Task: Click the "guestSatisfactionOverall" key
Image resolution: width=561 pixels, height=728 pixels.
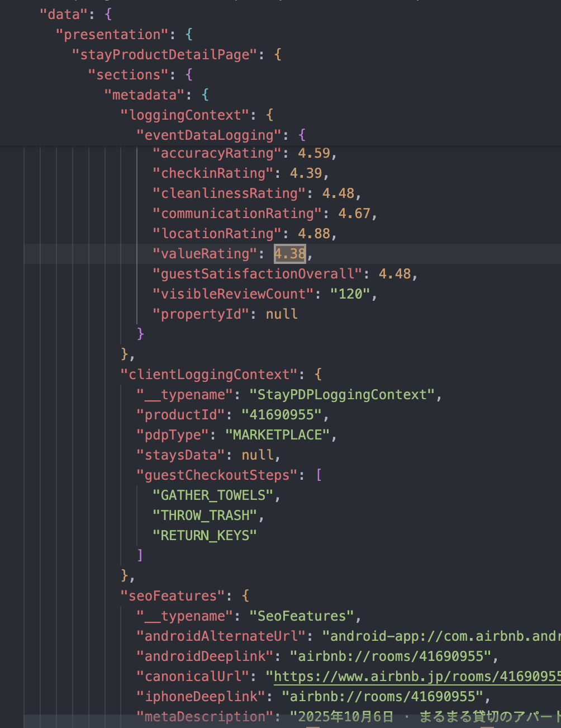Action: click(x=258, y=274)
